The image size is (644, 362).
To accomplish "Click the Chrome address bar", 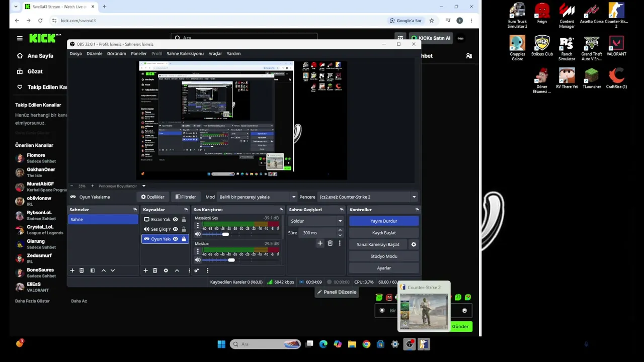I will 216,21.
